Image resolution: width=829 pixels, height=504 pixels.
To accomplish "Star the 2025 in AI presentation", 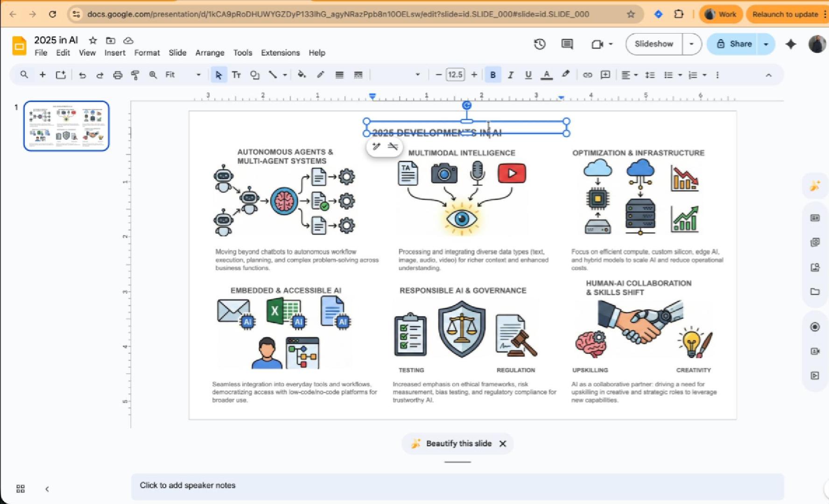I will [x=93, y=40].
